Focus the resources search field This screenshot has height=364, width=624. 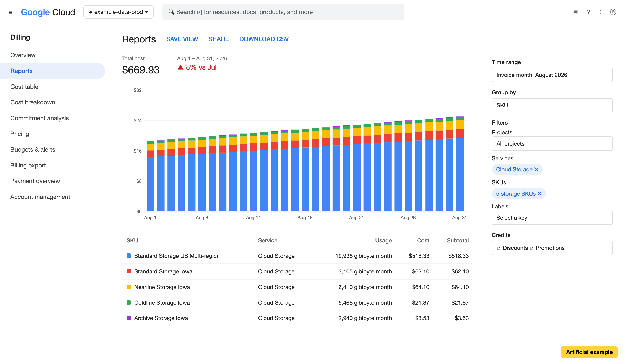tap(283, 12)
